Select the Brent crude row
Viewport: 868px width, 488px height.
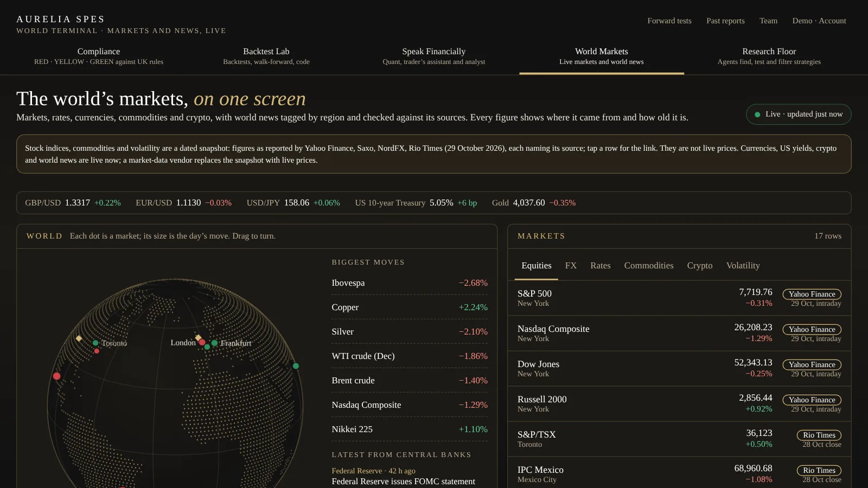(x=410, y=381)
